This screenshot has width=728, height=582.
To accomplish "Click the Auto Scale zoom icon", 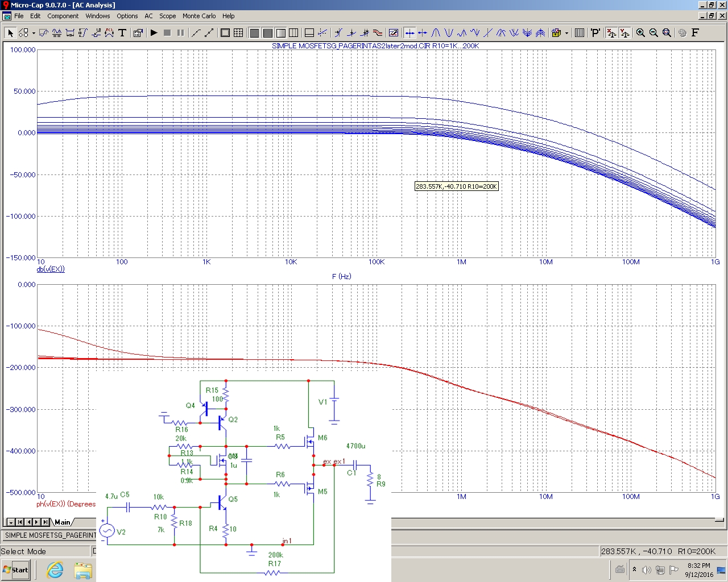I will coord(667,33).
